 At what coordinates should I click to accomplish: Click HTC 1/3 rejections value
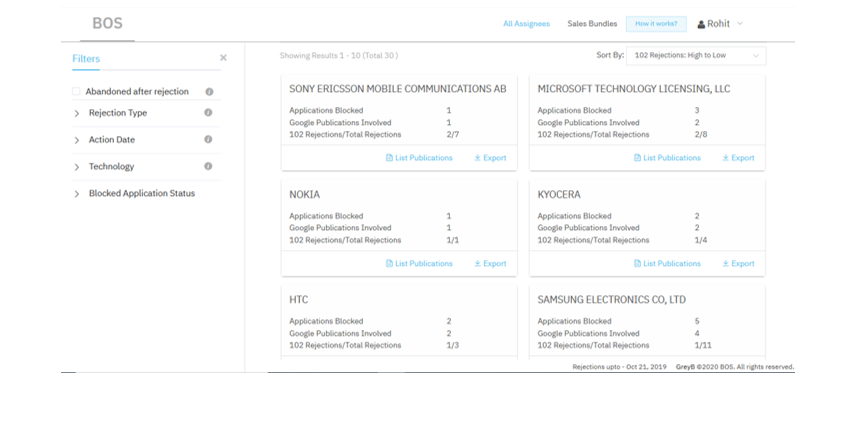[x=453, y=345]
